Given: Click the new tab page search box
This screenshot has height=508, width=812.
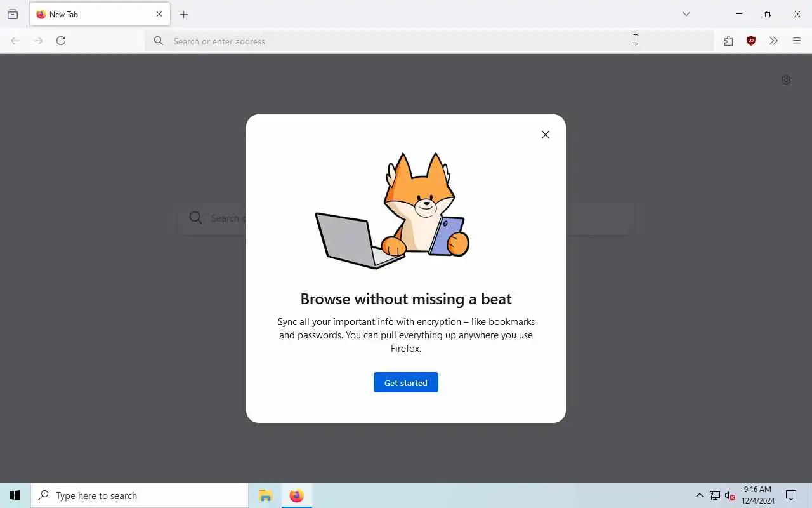Looking at the screenshot, I should click(406, 218).
